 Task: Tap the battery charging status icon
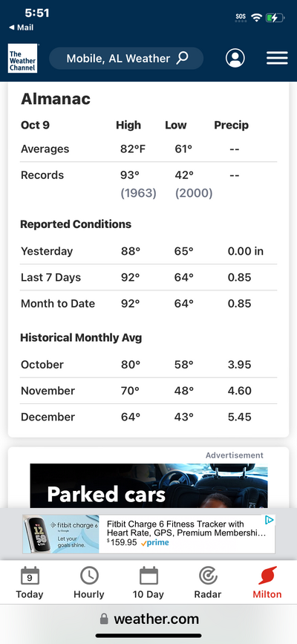(x=275, y=18)
